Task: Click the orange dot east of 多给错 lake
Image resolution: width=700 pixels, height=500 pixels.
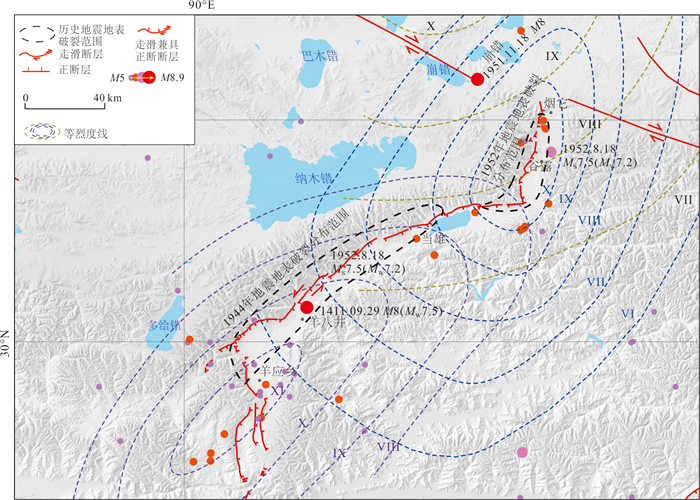Action: (x=189, y=339)
